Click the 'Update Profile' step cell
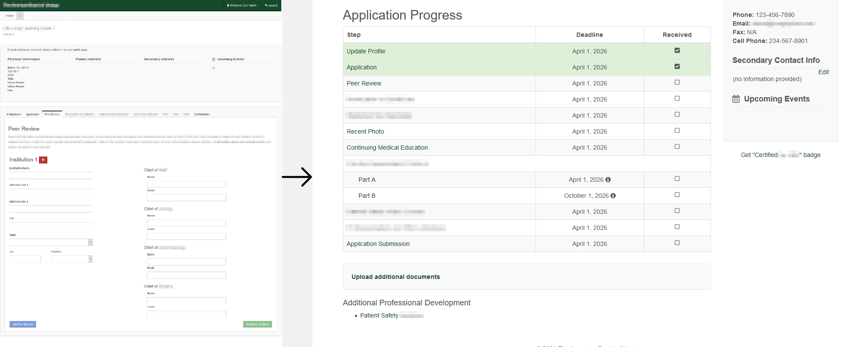Image resolution: width=868 pixels, height=347 pixels. (x=439, y=51)
